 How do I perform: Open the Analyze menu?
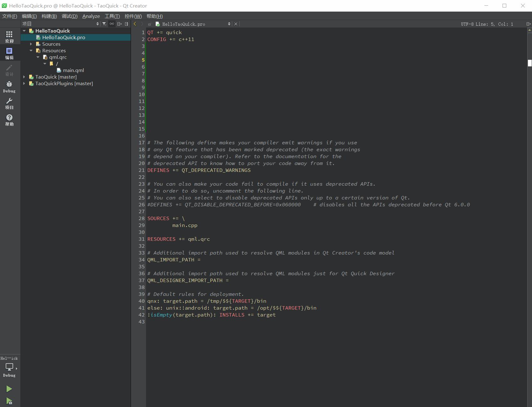click(x=91, y=16)
